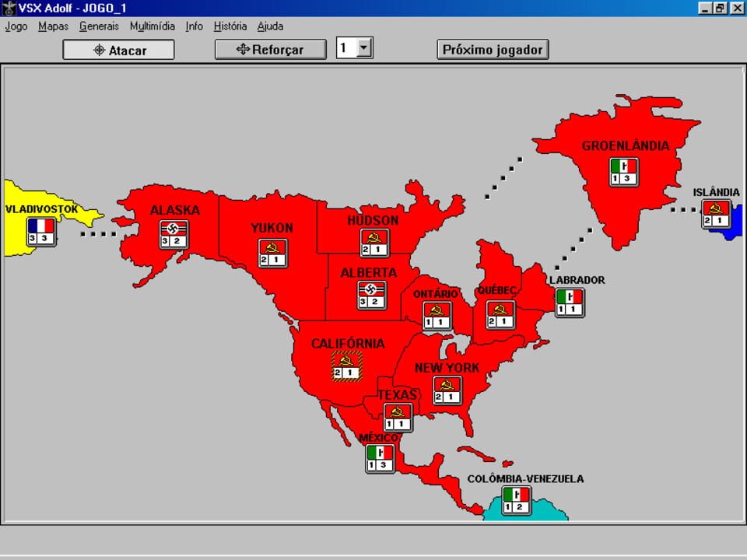
Task: Open the Jogo menu
Action: click(x=16, y=26)
